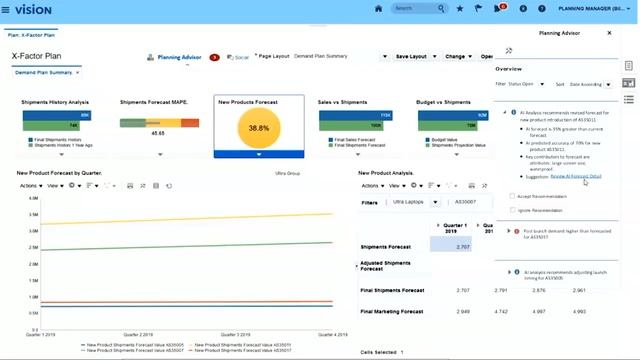Expand Quarter 1 2019 column
Screen dimensions: 640x360
[438, 225]
